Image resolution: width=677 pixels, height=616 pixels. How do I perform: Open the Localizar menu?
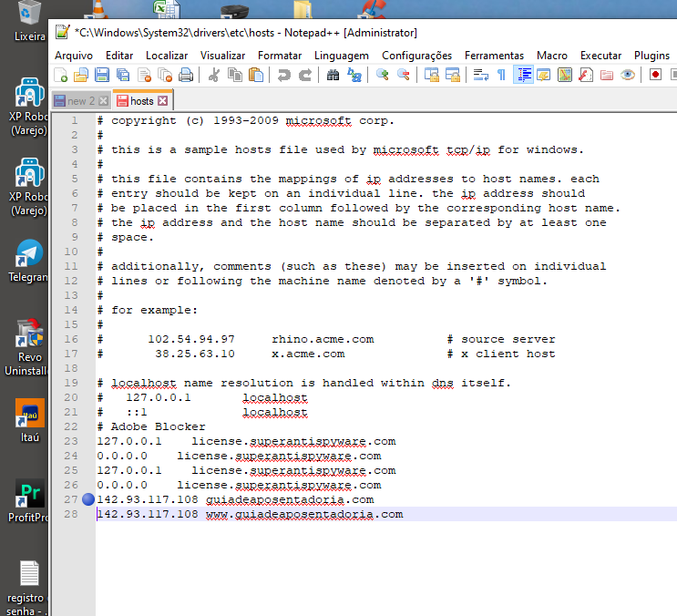click(167, 56)
